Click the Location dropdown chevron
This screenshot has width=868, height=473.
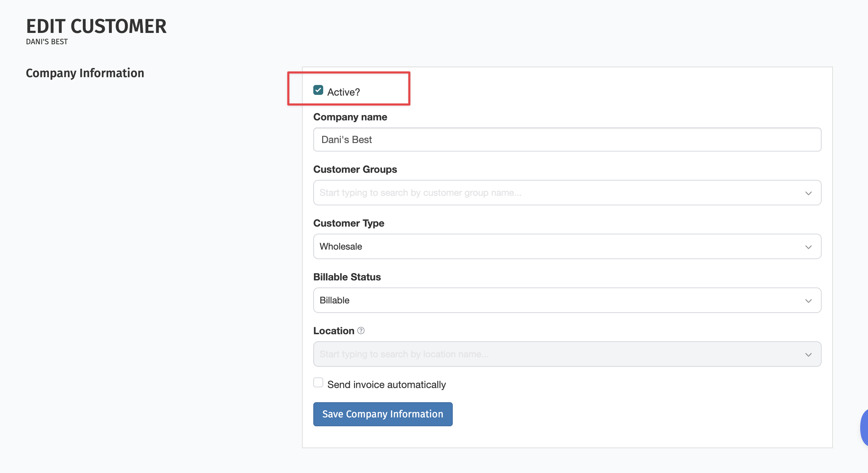click(x=808, y=355)
